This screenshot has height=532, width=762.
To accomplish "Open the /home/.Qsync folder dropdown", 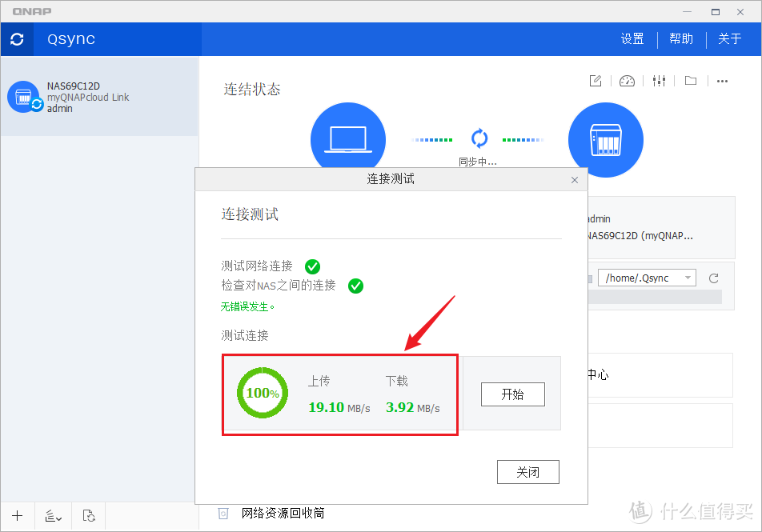I will [645, 278].
